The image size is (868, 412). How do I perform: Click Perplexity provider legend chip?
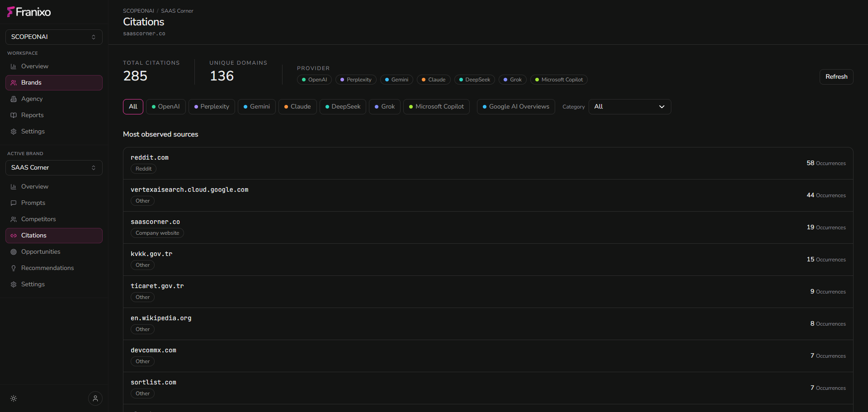tap(356, 80)
